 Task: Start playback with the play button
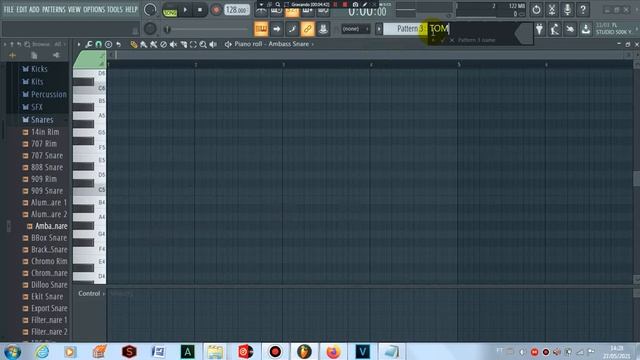[x=185, y=10]
